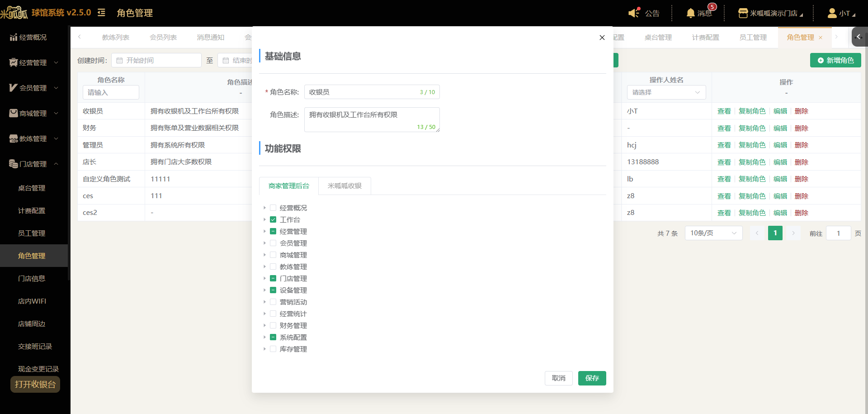Expand the 库存管理 tree node arrow
The height and width of the screenshot is (414, 868).
pyautogui.click(x=264, y=349)
